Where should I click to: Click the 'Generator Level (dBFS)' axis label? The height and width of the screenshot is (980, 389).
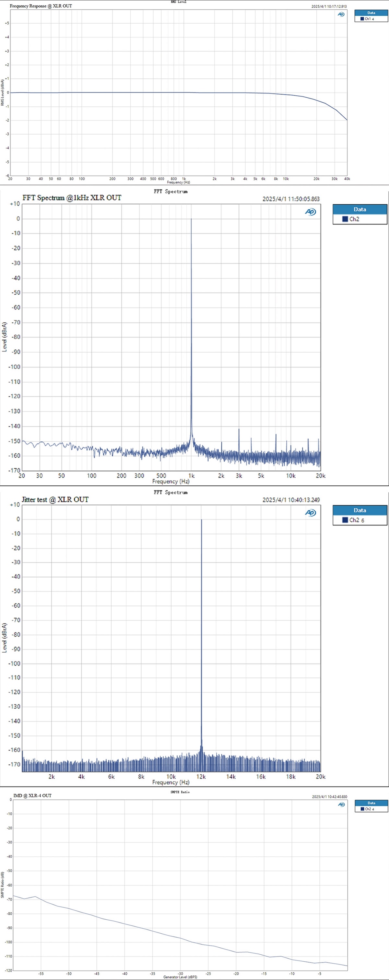(180, 977)
